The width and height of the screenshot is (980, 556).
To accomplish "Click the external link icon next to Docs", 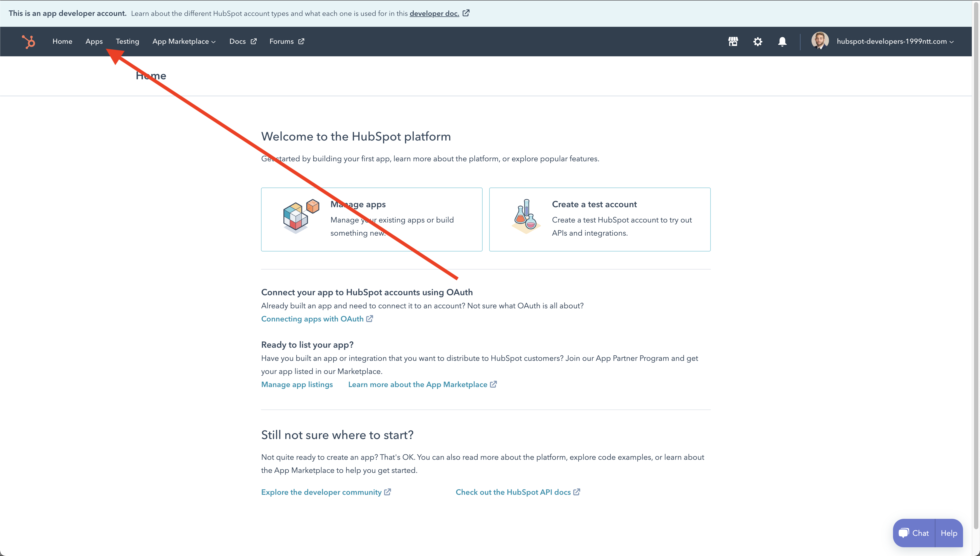I will (253, 41).
